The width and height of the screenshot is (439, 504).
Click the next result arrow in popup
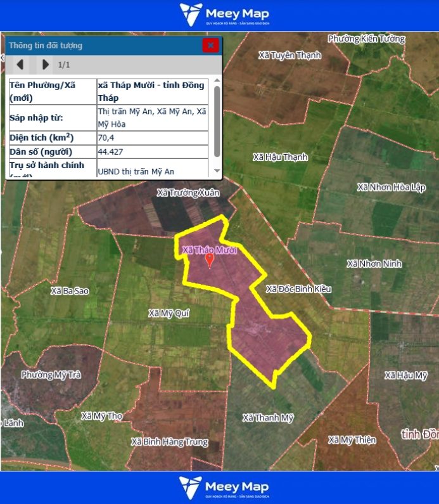pos(45,64)
